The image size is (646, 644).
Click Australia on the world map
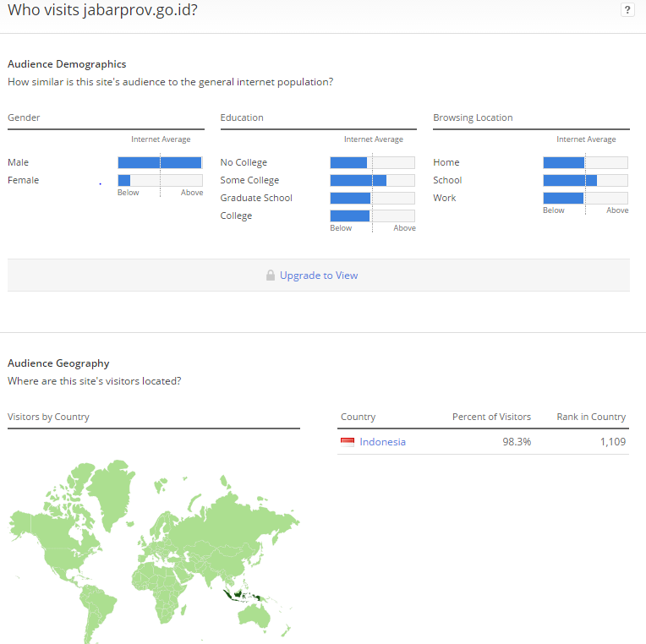(x=255, y=618)
